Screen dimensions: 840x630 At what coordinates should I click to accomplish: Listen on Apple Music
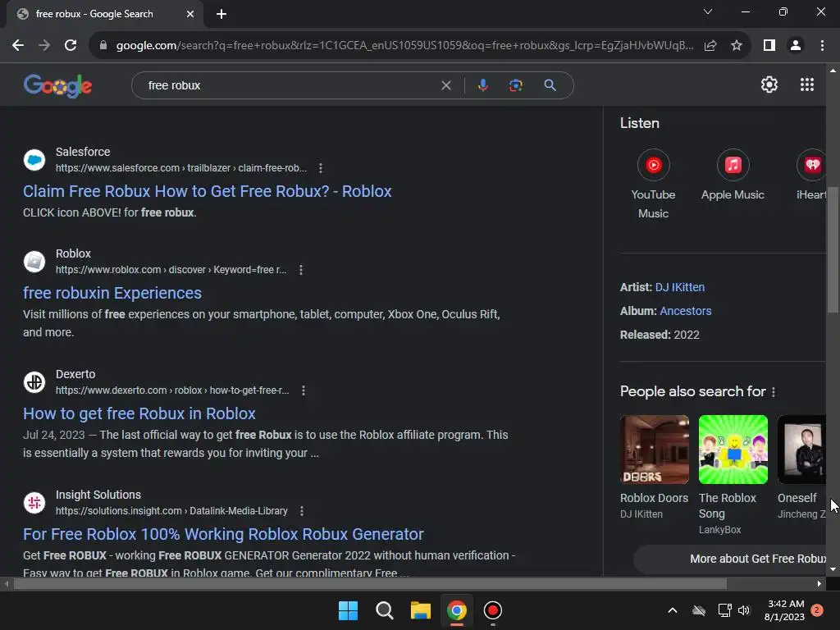733,176
